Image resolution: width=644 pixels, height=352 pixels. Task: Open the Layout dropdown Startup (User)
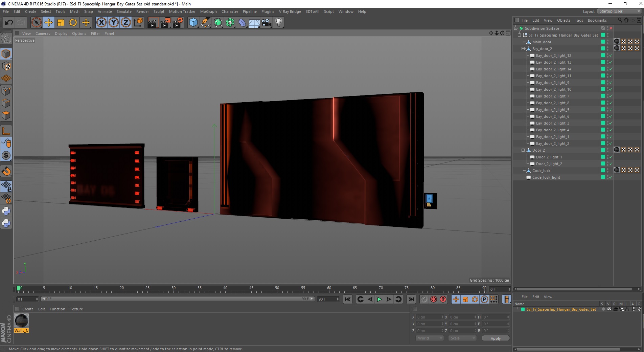(x=619, y=11)
